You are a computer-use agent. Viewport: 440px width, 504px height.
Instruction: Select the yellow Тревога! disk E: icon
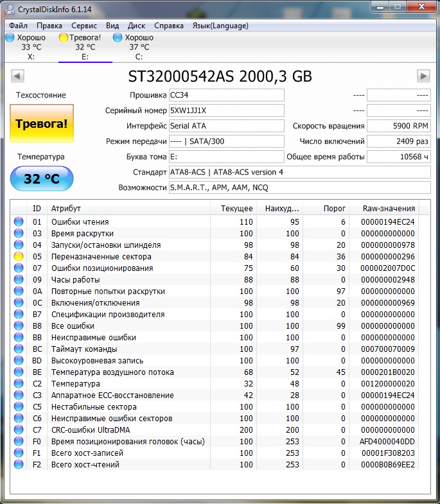[x=64, y=38]
